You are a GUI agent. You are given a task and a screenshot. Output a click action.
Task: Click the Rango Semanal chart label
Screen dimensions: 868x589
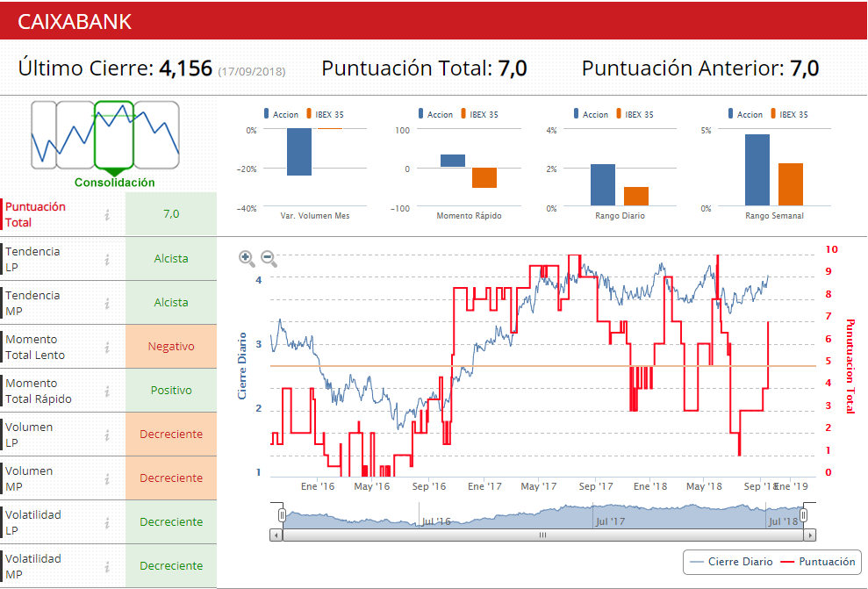(x=774, y=216)
